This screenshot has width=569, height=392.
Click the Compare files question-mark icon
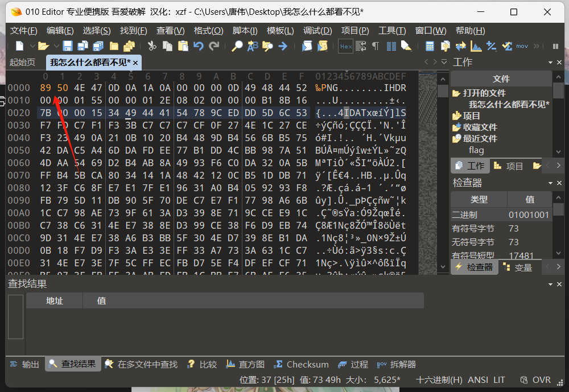tap(446, 46)
